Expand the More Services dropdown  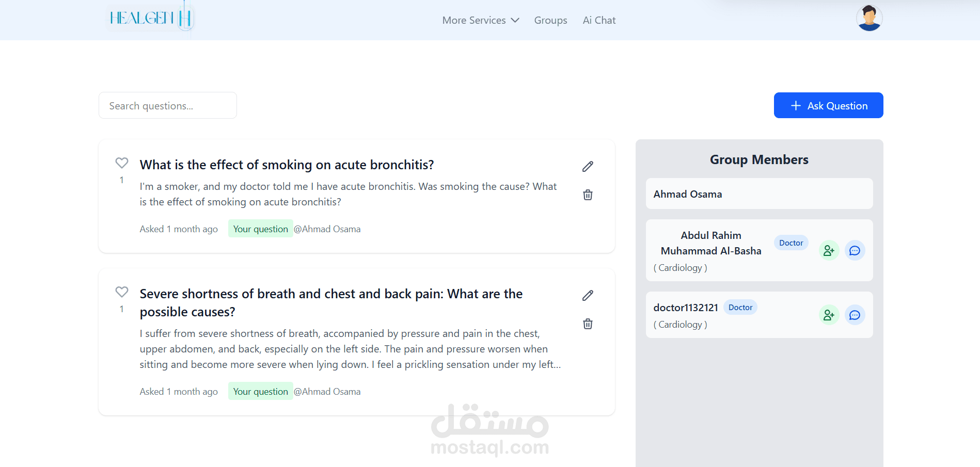pos(480,20)
